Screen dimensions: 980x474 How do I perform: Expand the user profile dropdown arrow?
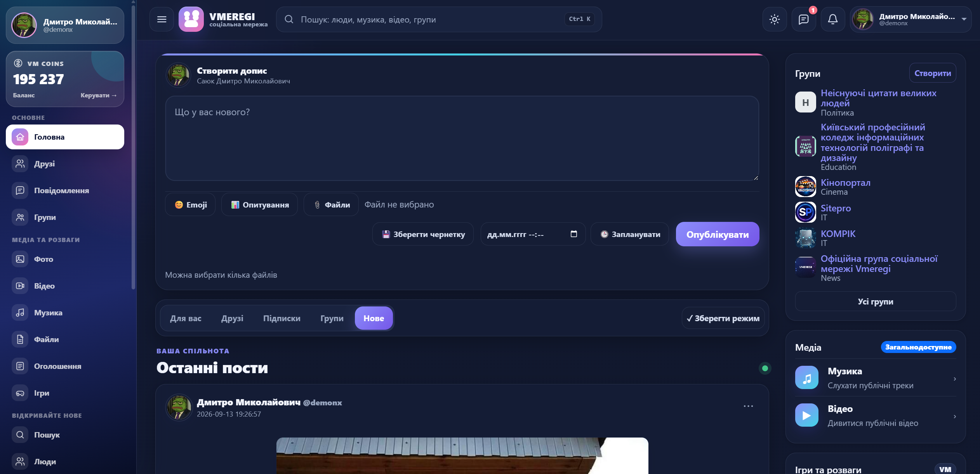[x=964, y=19]
